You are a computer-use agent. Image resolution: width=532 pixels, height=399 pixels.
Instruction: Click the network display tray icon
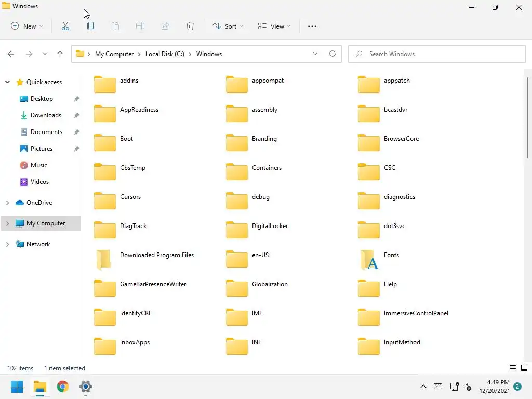[454, 387]
